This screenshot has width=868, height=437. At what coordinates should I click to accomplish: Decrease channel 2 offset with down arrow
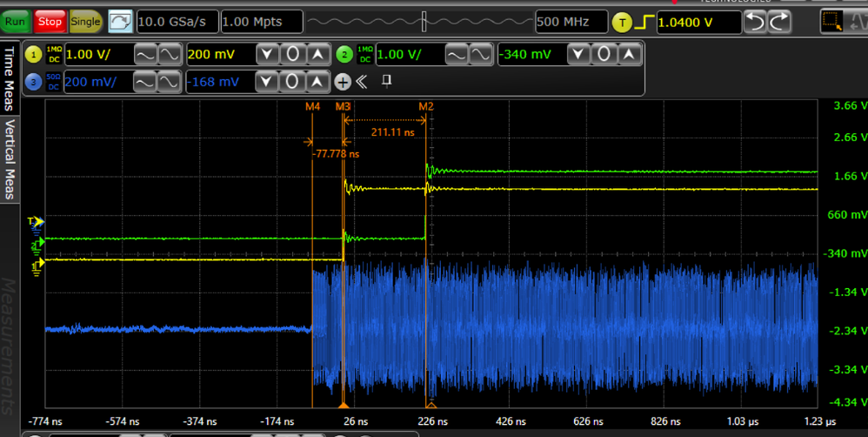pos(580,55)
